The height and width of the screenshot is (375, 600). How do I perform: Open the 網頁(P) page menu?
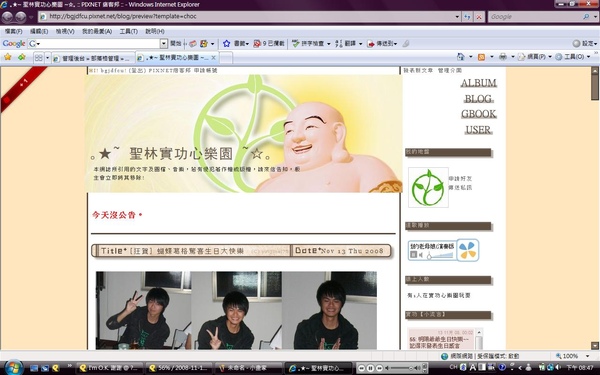pos(535,57)
